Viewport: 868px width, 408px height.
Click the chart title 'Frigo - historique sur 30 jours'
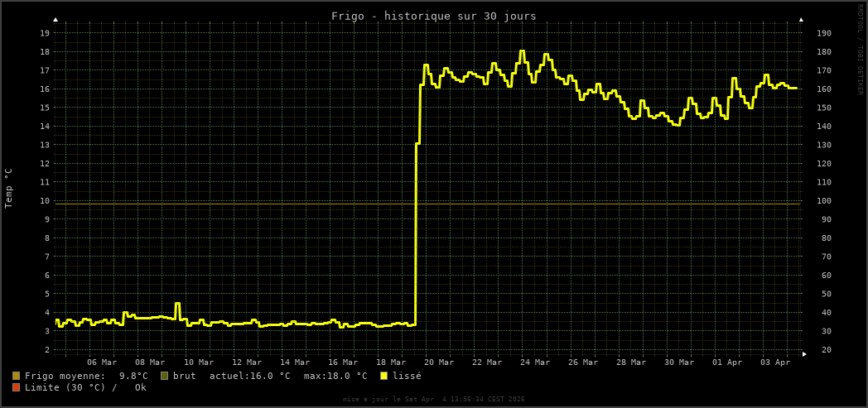(433, 16)
